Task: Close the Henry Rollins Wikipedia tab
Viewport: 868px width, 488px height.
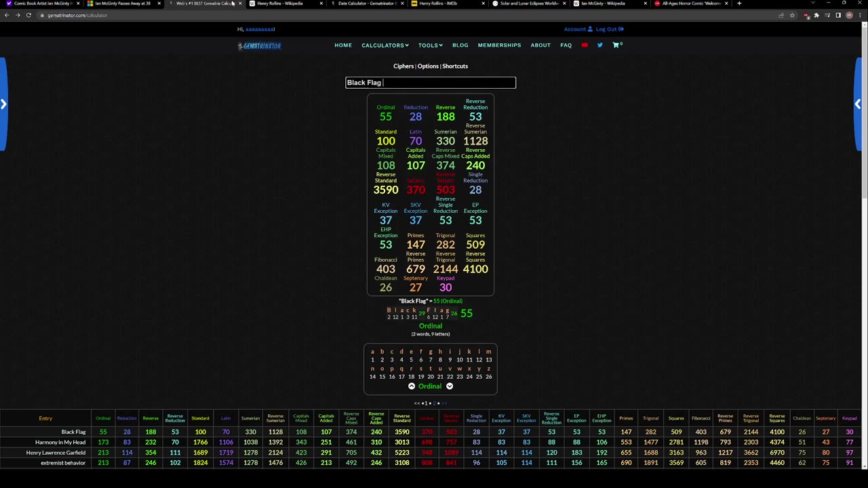Action: tap(321, 3)
